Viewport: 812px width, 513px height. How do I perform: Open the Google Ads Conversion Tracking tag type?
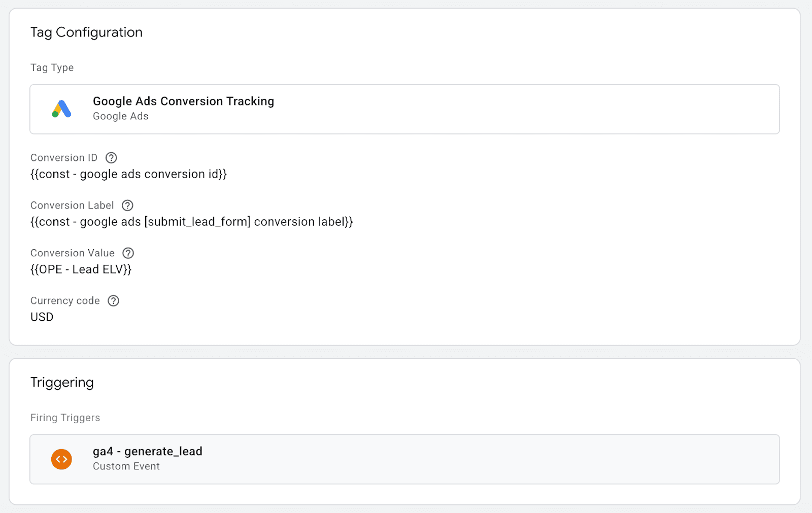[x=183, y=101]
